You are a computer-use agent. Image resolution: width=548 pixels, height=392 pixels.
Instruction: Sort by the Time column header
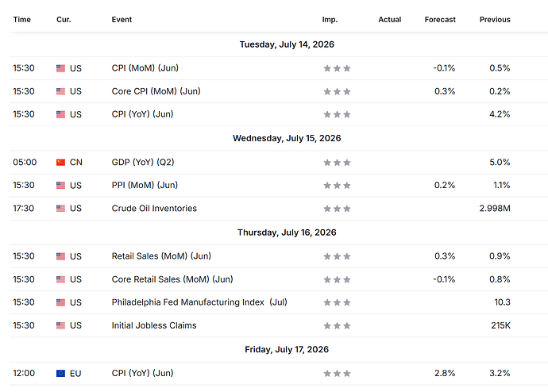pyautogui.click(x=22, y=20)
